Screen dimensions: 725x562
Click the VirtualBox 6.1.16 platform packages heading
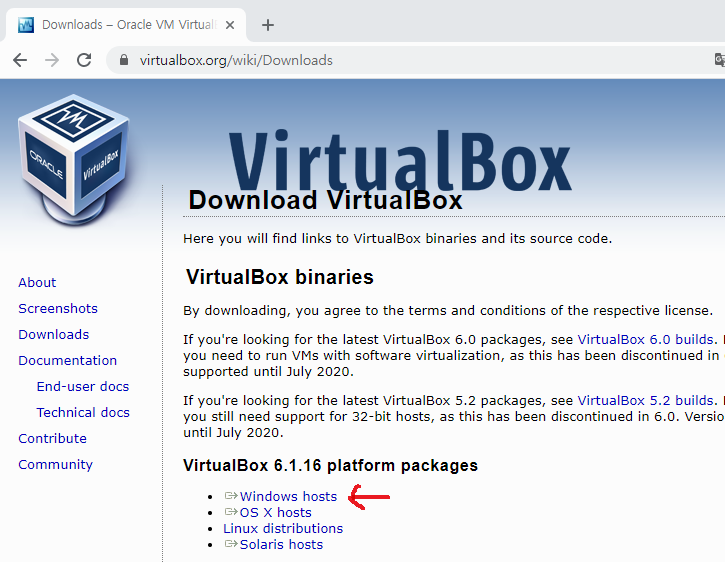coord(330,465)
